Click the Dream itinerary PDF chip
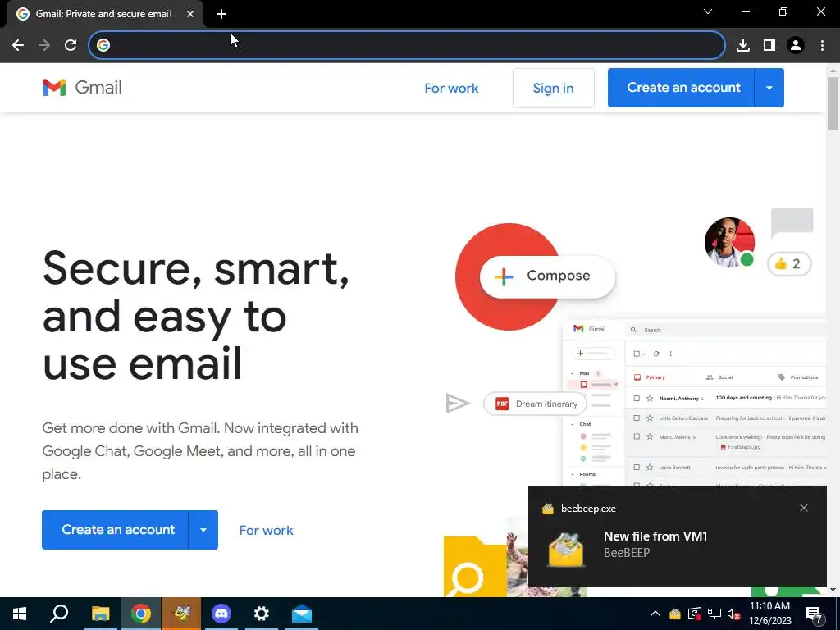This screenshot has width=840, height=630. point(535,404)
